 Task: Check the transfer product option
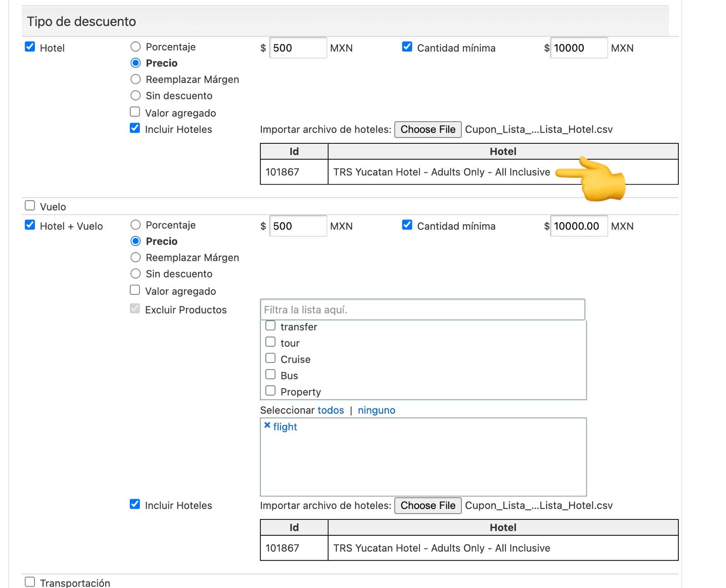click(x=270, y=326)
